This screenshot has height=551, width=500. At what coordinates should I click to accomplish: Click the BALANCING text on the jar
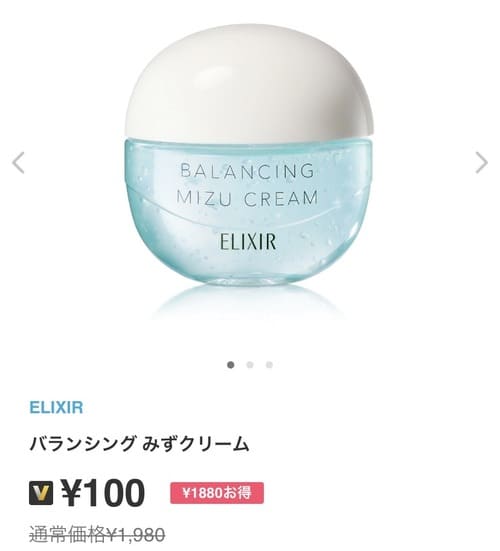pos(247,171)
